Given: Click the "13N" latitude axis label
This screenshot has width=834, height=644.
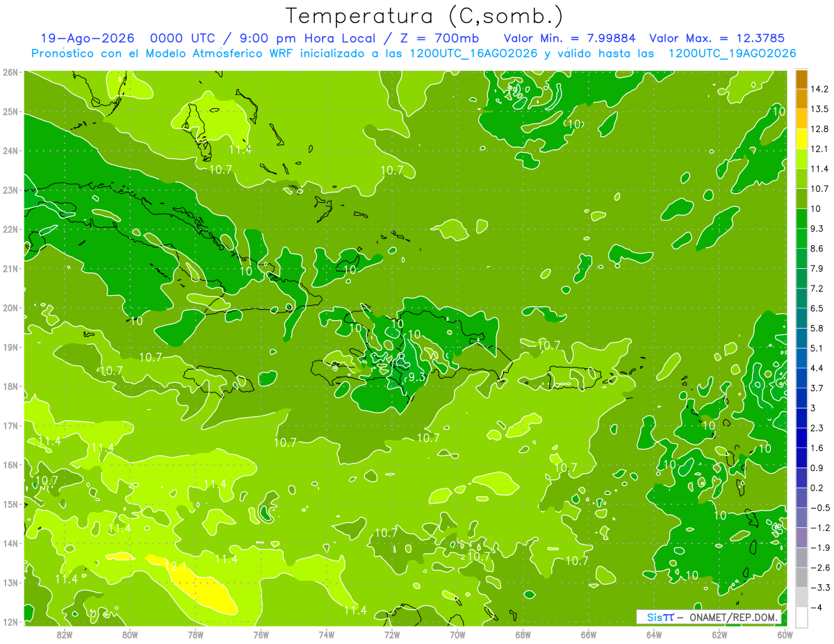Looking at the screenshot, I should (x=10, y=582).
